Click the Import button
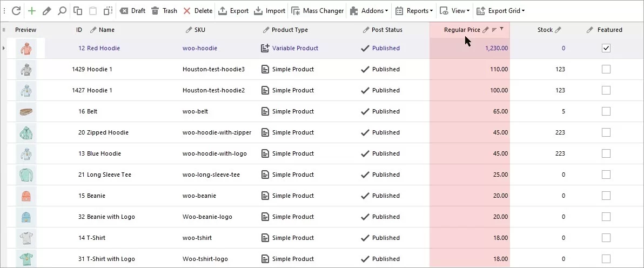 click(x=270, y=11)
